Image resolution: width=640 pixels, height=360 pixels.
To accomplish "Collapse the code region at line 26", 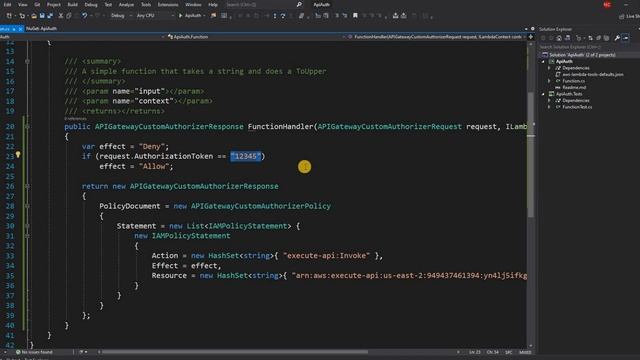I will [x=27, y=186].
